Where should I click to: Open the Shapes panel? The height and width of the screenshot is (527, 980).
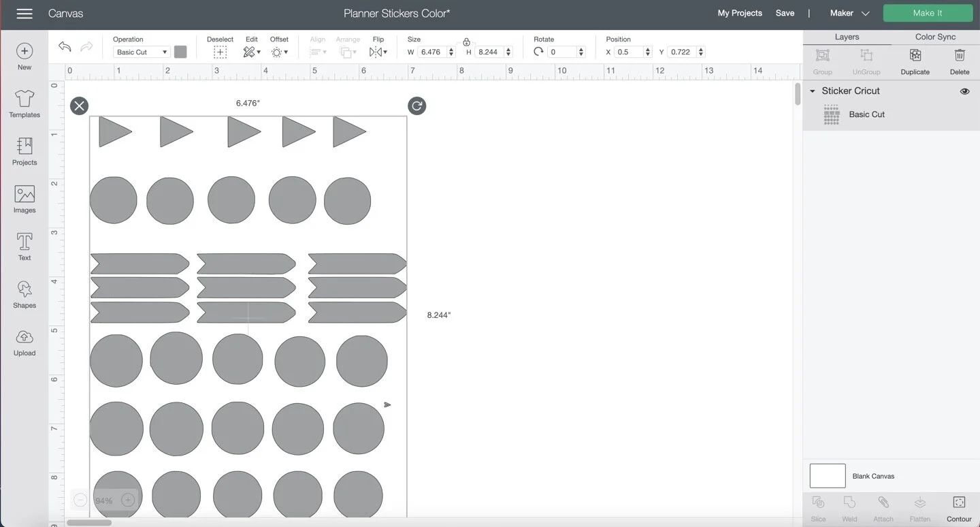[24, 295]
